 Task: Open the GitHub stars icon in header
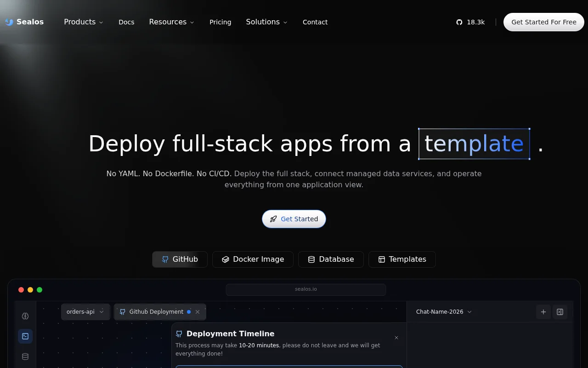459,22
